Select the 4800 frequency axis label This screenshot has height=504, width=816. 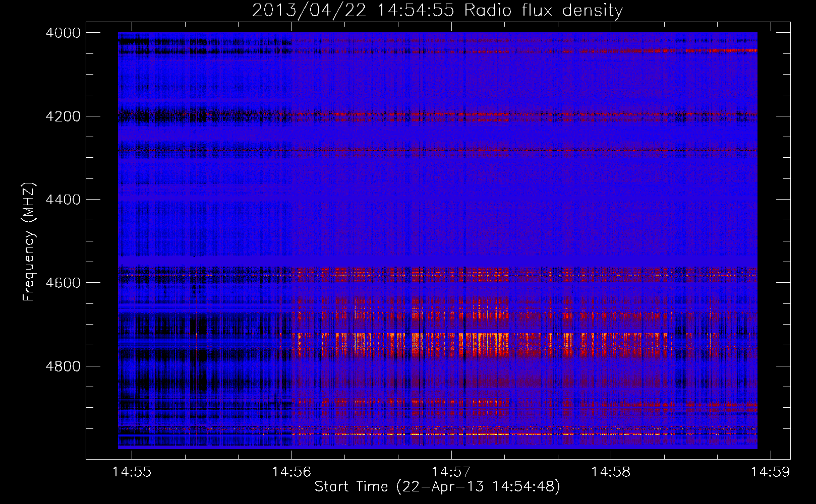click(63, 366)
